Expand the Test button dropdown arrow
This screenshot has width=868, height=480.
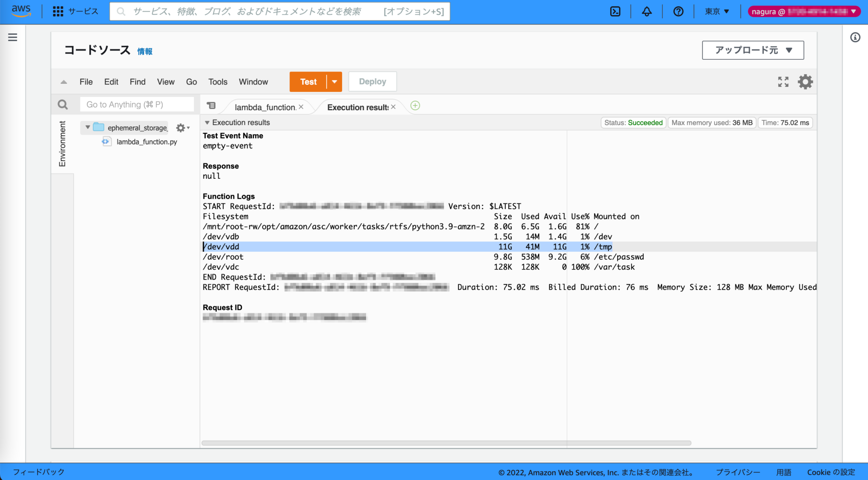pos(334,81)
